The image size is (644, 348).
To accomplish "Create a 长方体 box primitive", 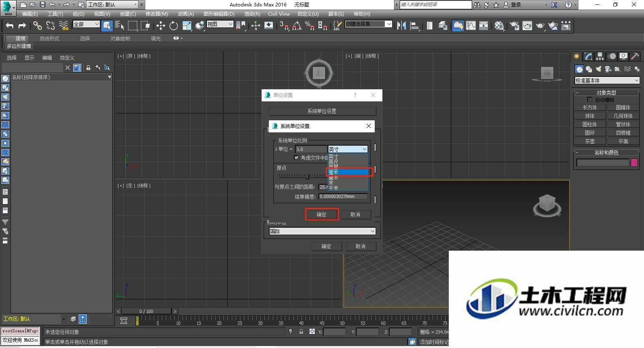I will [x=590, y=107].
